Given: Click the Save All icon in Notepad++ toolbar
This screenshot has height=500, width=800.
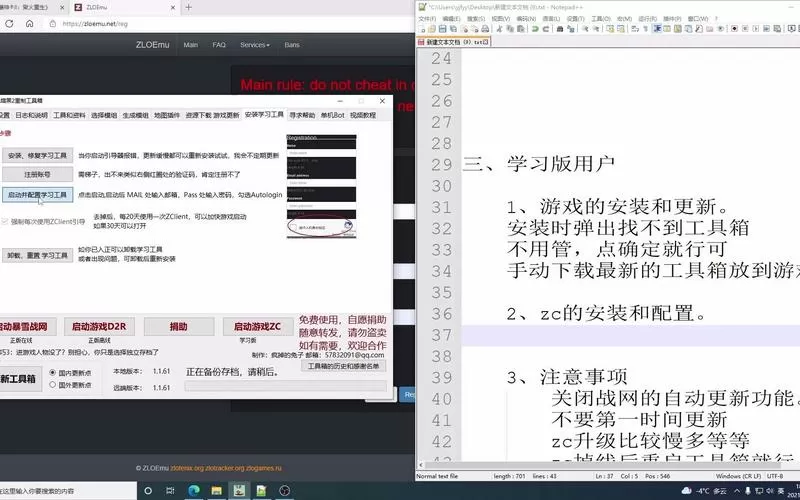Looking at the screenshot, I should [453, 29].
